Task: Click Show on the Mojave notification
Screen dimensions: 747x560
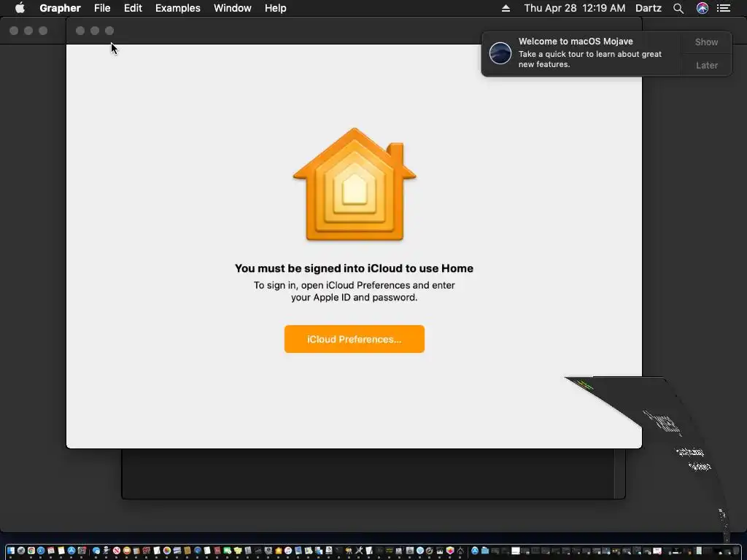Action: [706, 42]
